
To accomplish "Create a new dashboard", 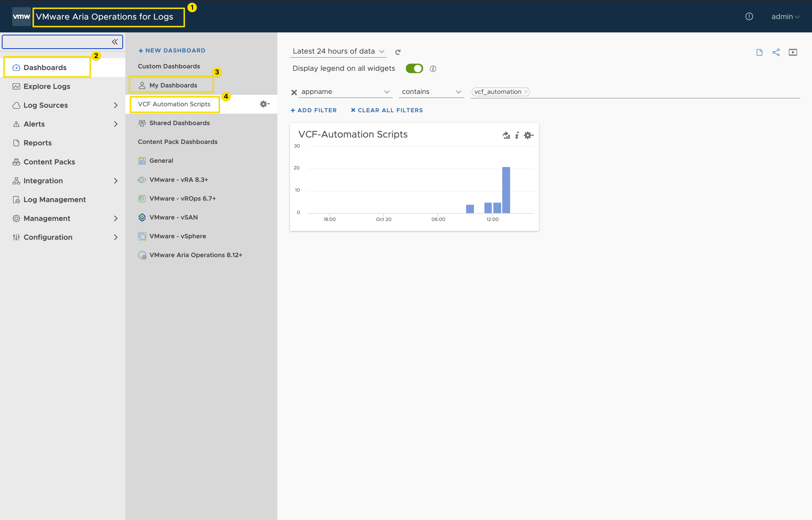I will click(172, 51).
